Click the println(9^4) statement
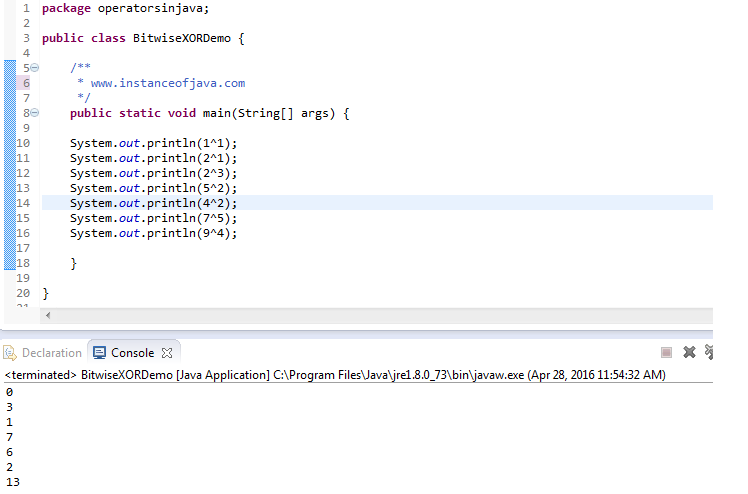This screenshot has height=494, width=748. [153, 233]
